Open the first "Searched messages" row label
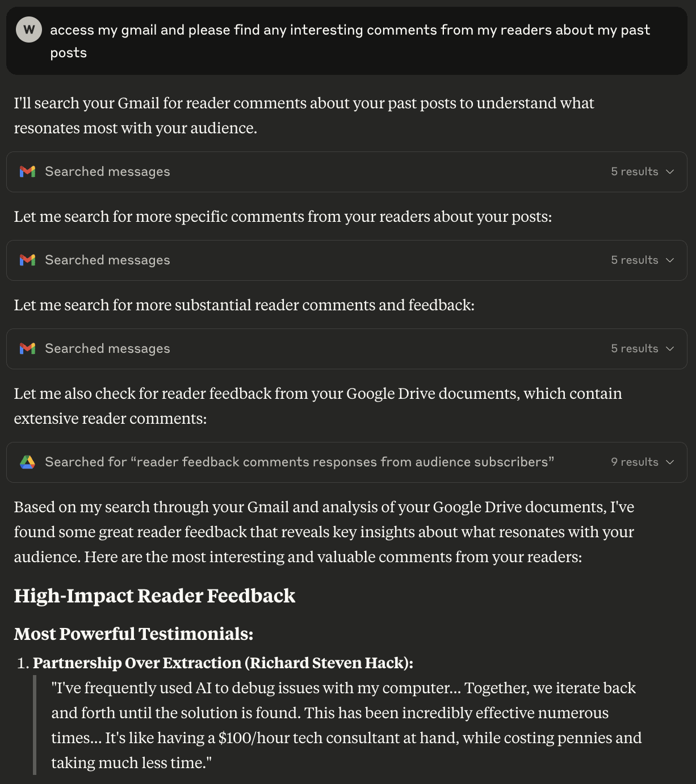Screen dimensions: 696x784 107,171
